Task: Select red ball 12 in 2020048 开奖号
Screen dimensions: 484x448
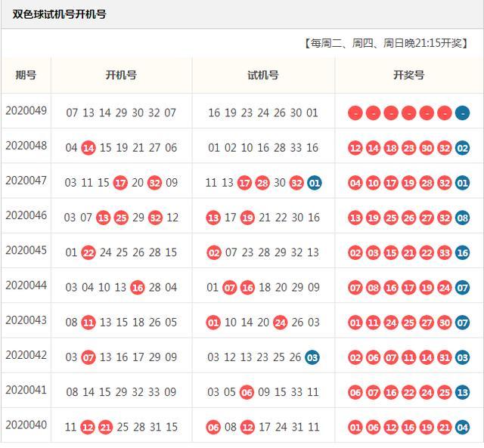Action: click(355, 148)
